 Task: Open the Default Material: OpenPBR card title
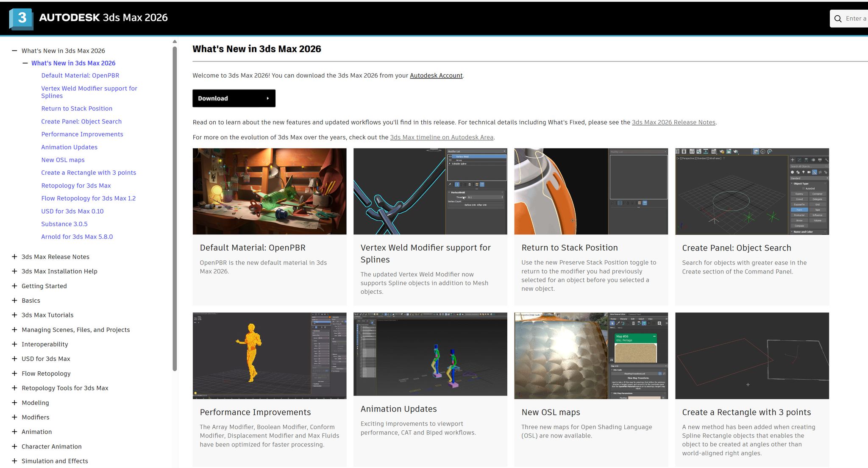point(253,248)
